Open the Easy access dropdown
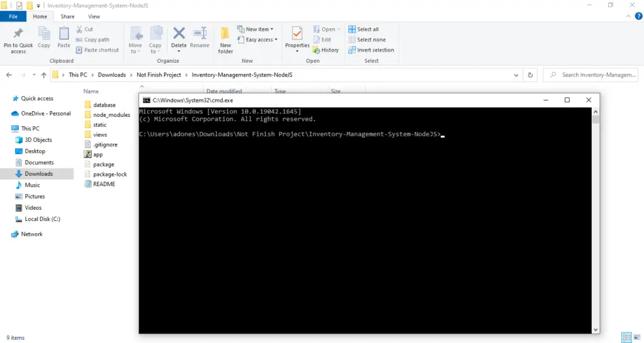This screenshot has height=343, width=644. pyautogui.click(x=257, y=40)
